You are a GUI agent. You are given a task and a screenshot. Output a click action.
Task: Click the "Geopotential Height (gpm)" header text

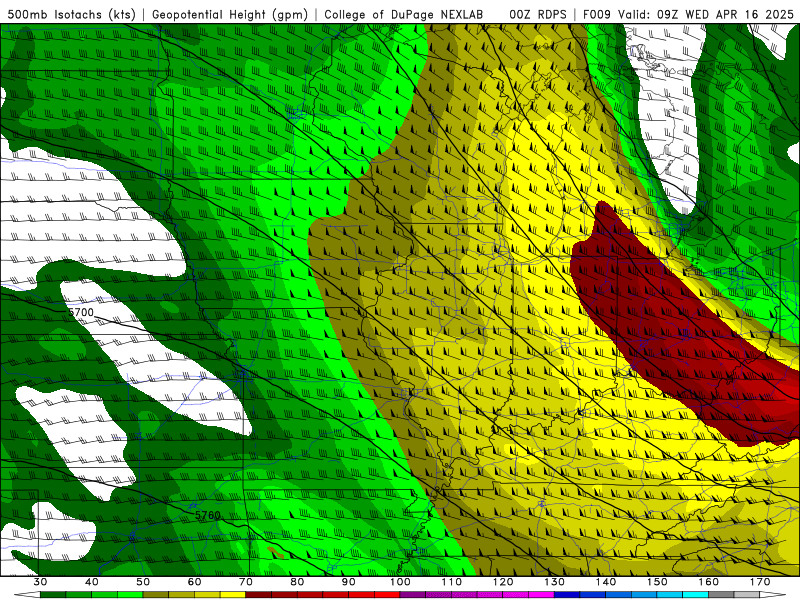click(x=230, y=14)
